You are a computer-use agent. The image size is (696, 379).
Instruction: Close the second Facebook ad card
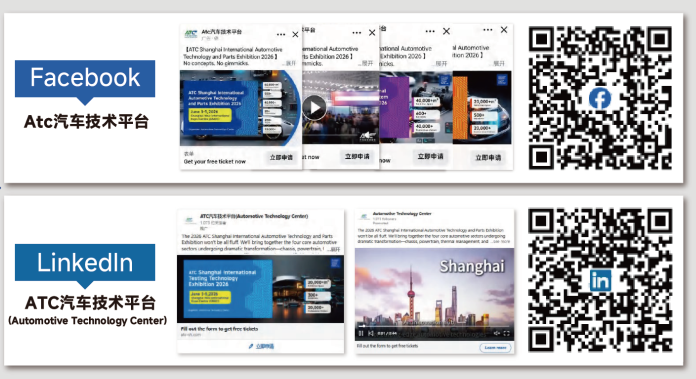pyautogui.click(x=372, y=33)
